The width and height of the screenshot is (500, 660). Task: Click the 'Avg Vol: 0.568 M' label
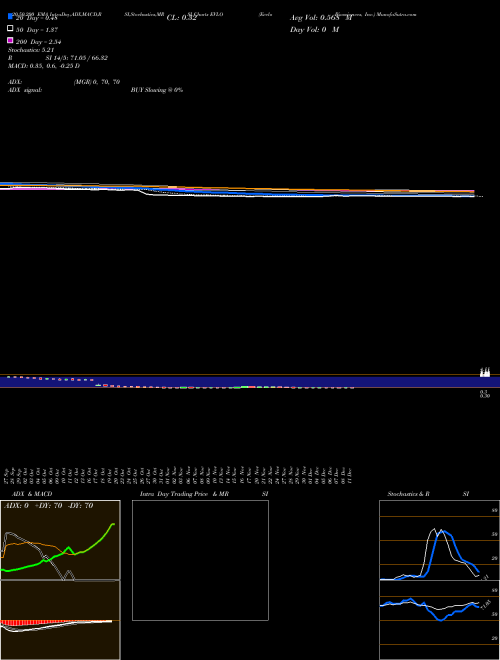[321, 18]
